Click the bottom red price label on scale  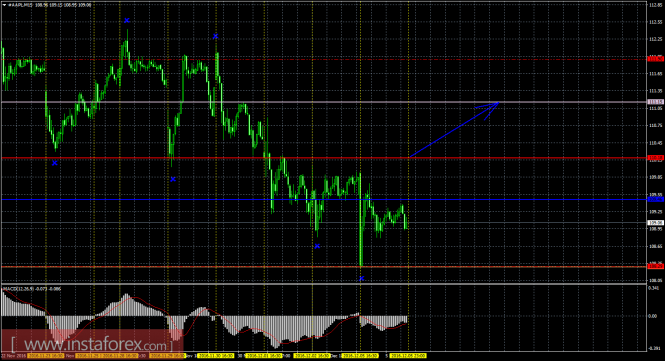click(656, 266)
